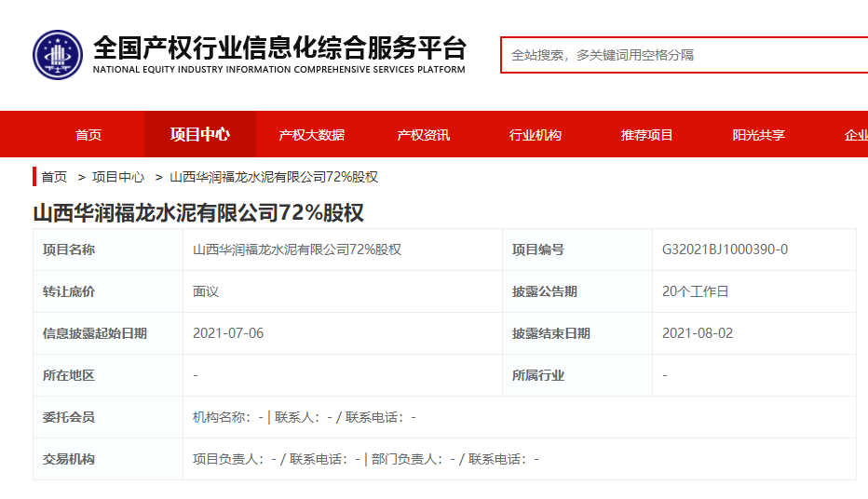Go to 产权资讯 section
Image resolution: width=868 pixels, height=499 pixels.
424,134
